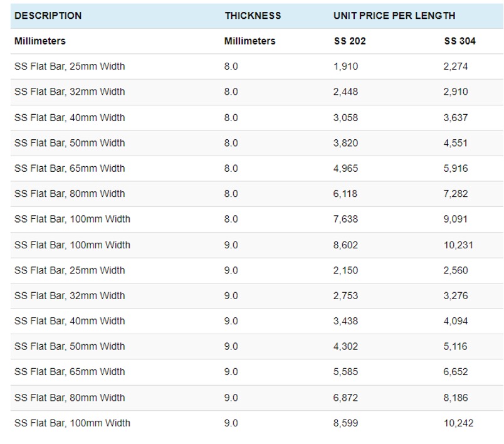The height and width of the screenshot is (444, 504).
Task: Click the DESCRIPTION column header
Action: (x=46, y=16)
